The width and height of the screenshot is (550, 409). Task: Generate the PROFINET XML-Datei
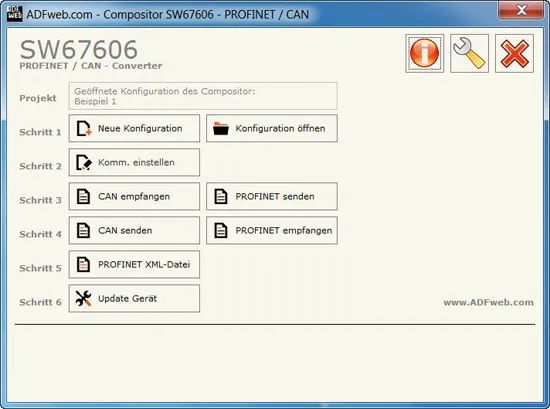coord(134,264)
